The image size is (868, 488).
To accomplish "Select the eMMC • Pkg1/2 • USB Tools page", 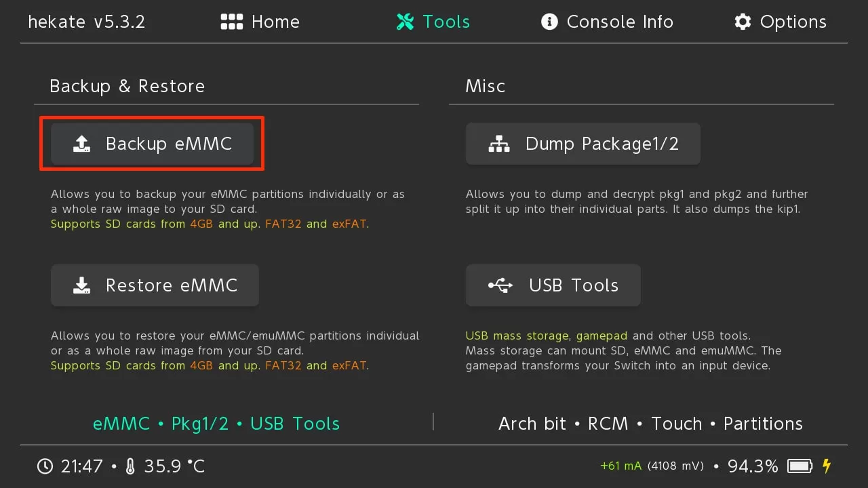I will click(216, 424).
